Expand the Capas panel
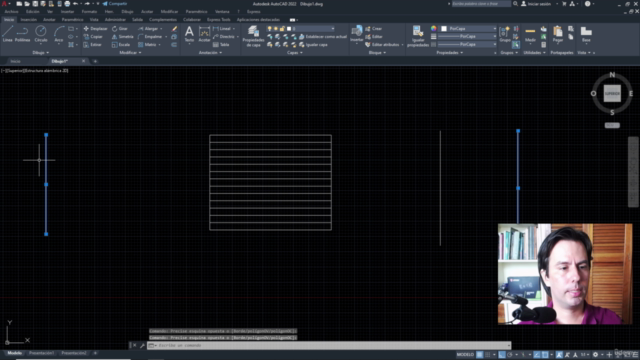Viewport: 640px width, 360px height. click(x=295, y=53)
